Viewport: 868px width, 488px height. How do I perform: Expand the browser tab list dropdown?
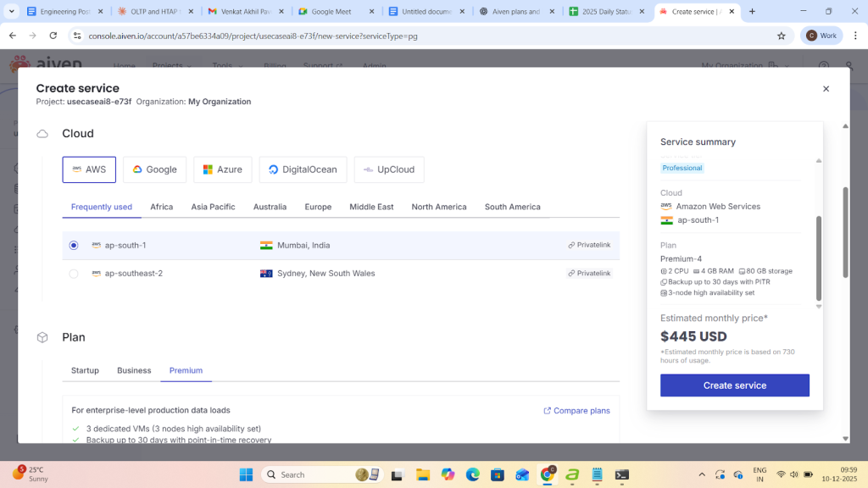[x=12, y=12]
